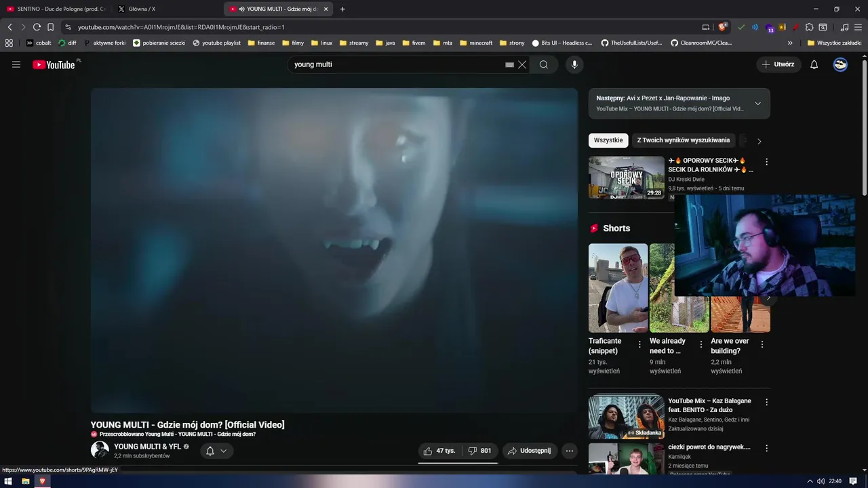This screenshot has height=488, width=868.
Task: Run search with magnifier button
Action: coord(544,64)
